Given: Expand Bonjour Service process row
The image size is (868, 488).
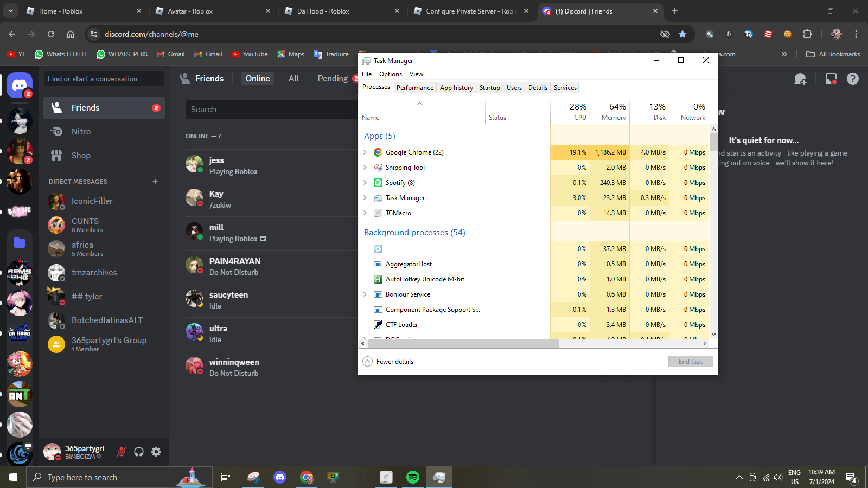Looking at the screenshot, I should tap(365, 294).
